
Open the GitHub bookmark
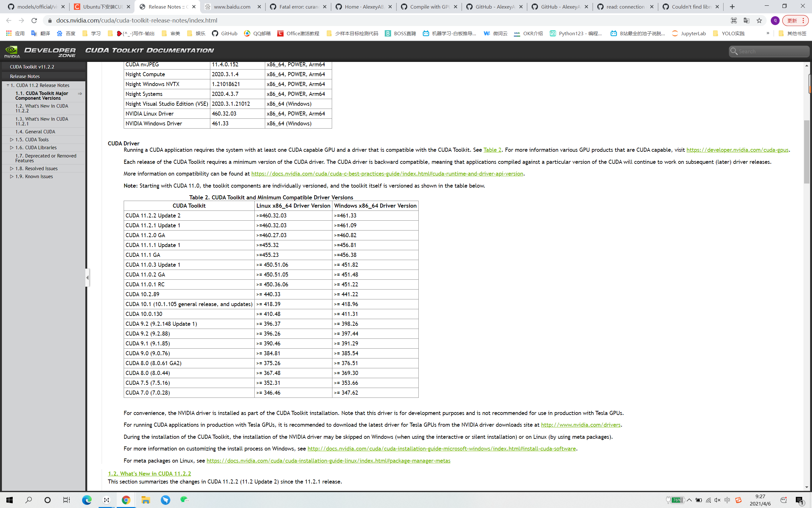[x=225, y=33]
